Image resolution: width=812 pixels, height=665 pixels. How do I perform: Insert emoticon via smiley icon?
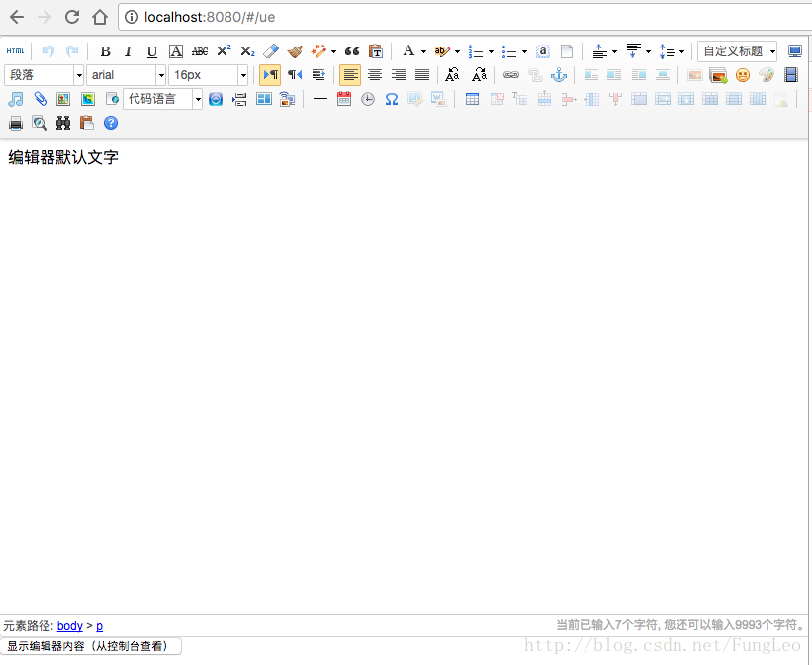click(x=743, y=75)
